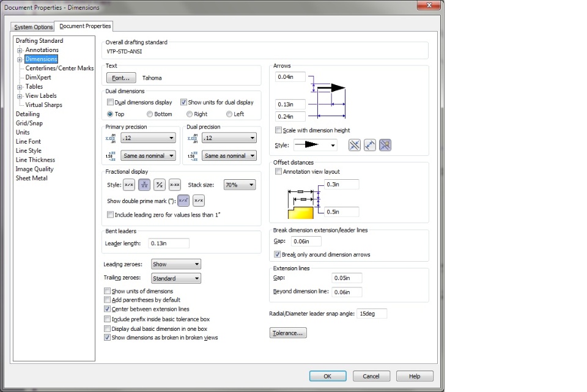Select the stacked fraction style icon

(x=144, y=185)
